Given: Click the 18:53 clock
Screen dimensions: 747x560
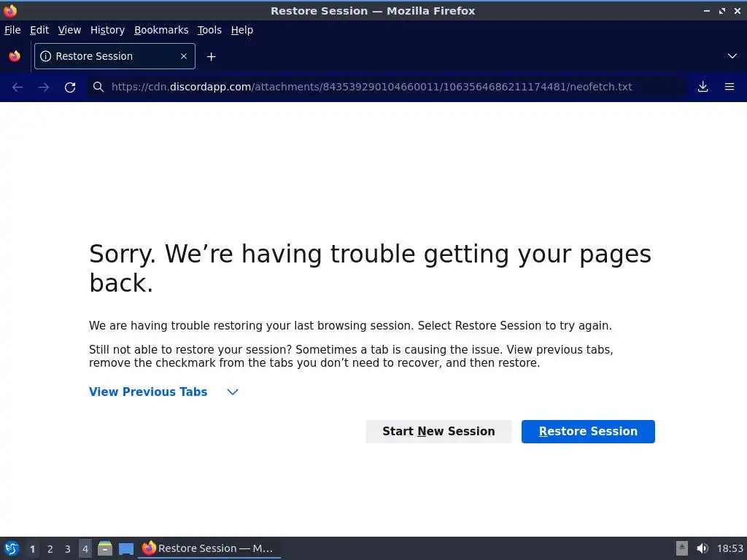Looking at the screenshot, I should (730, 548).
